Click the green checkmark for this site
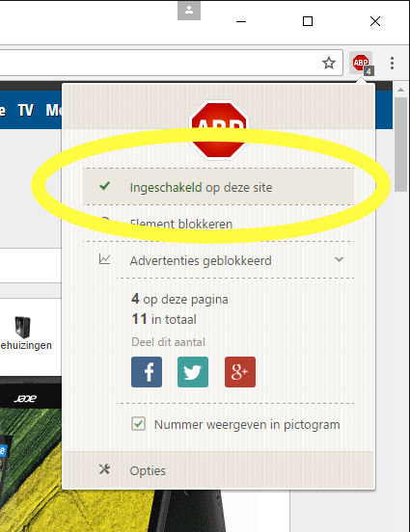Image resolution: width=410 pixels, height=532 pixels. tap(104, 186)
